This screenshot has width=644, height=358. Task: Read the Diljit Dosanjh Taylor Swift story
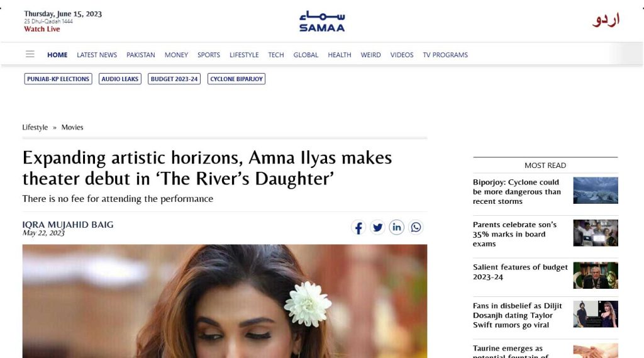518,315
